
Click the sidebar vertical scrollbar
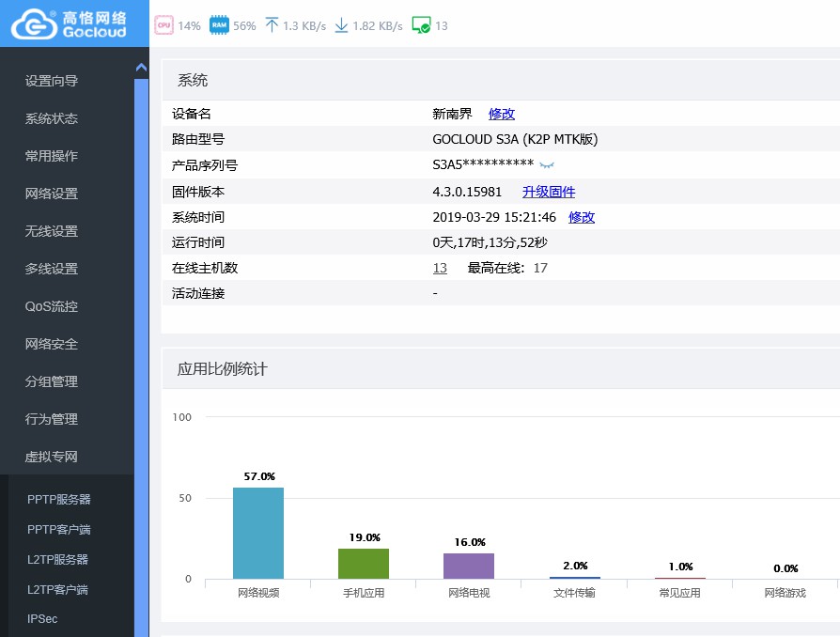pyautogui.click(x=142, y=358)
